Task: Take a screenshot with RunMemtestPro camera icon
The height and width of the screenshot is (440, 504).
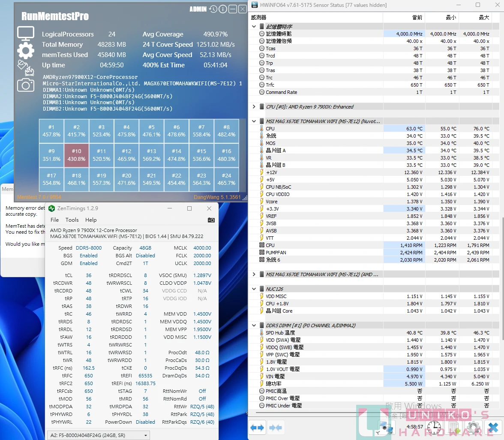Action: 26,85
